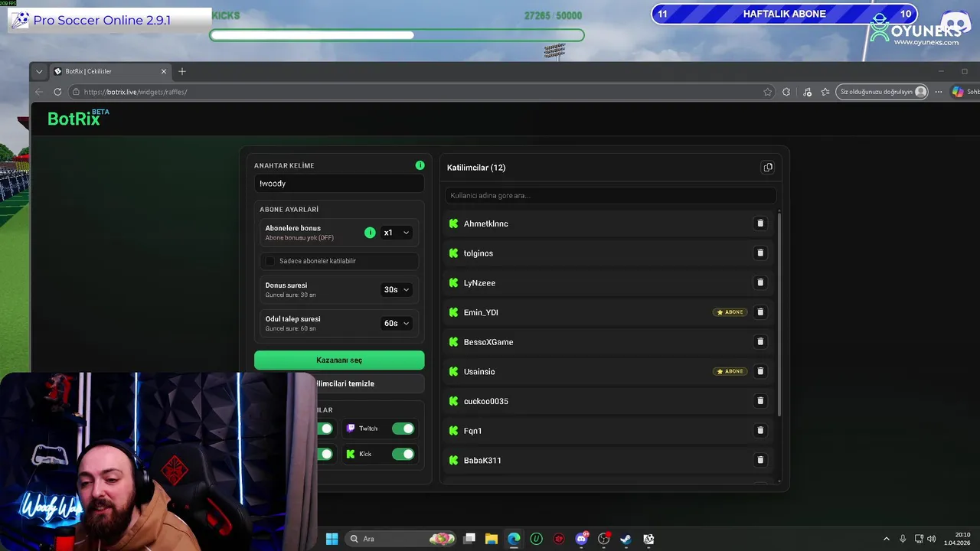The image size is (980, 551).
Task: Select participant name cuckoo0035
Action: [486, 401]
